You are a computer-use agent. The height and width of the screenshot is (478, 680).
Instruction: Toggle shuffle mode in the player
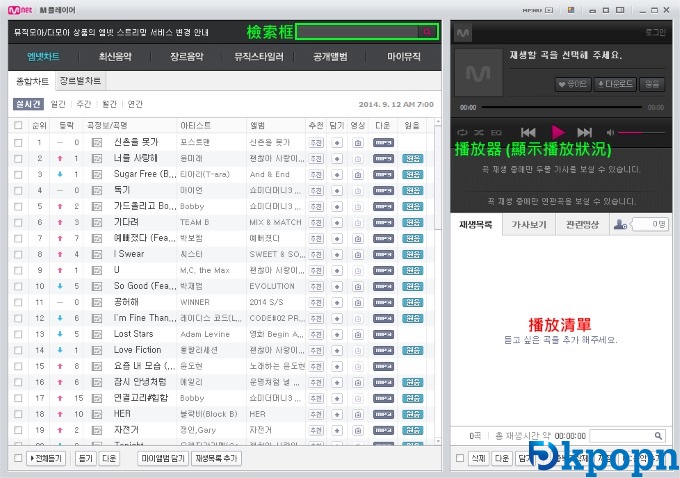(479, 132)
